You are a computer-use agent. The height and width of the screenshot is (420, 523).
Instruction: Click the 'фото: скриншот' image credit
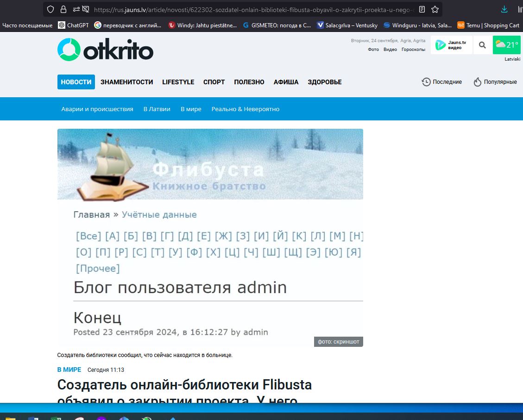(x=339, y=342)
